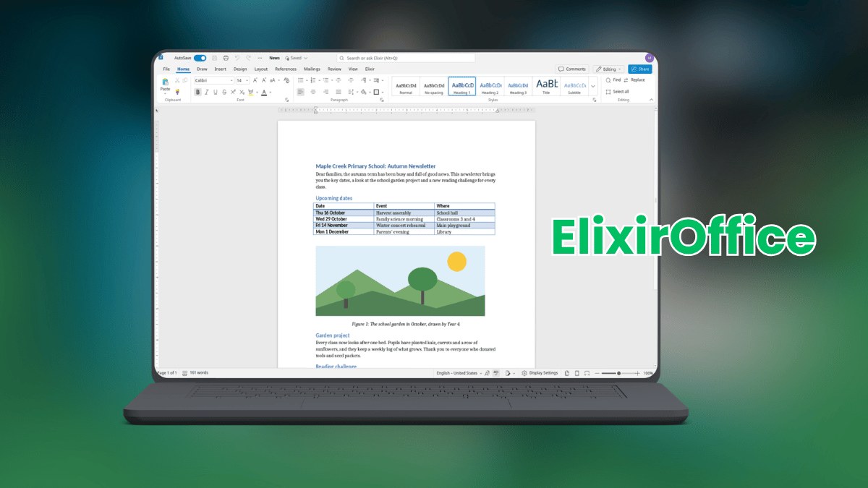
Task: Click the Share button
Action: [640, 69]
